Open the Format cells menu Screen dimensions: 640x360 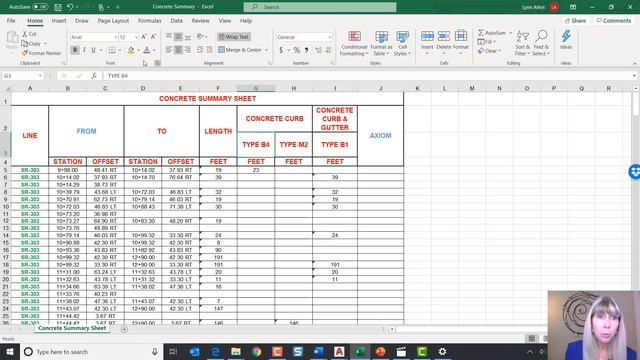tap(461, 42)
